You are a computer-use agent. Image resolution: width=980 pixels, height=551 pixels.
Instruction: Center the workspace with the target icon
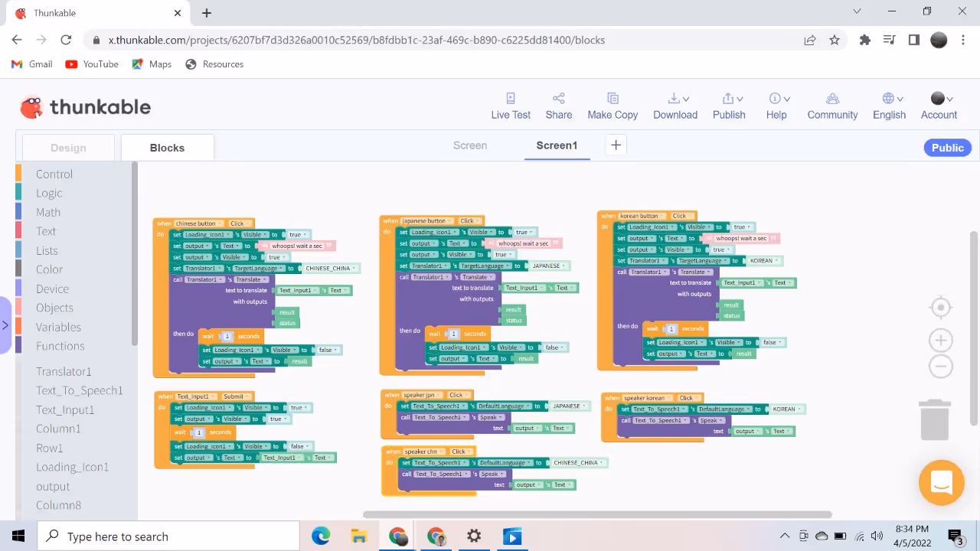940,308
